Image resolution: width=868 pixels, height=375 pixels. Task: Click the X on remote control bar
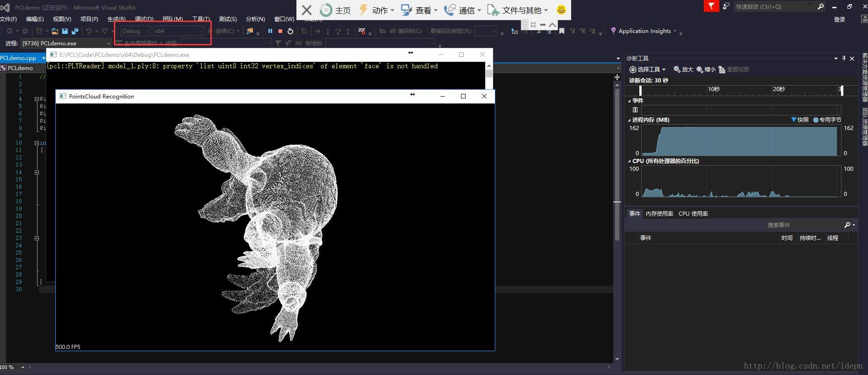[307, 10]
